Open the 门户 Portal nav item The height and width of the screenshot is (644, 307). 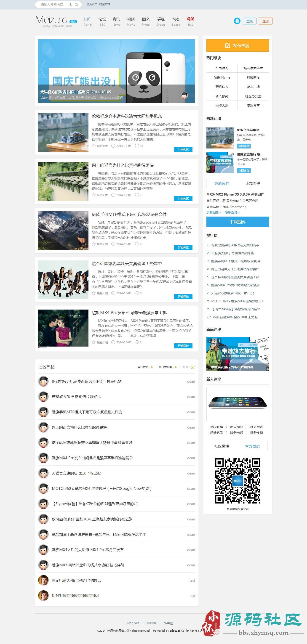(88, 21)
